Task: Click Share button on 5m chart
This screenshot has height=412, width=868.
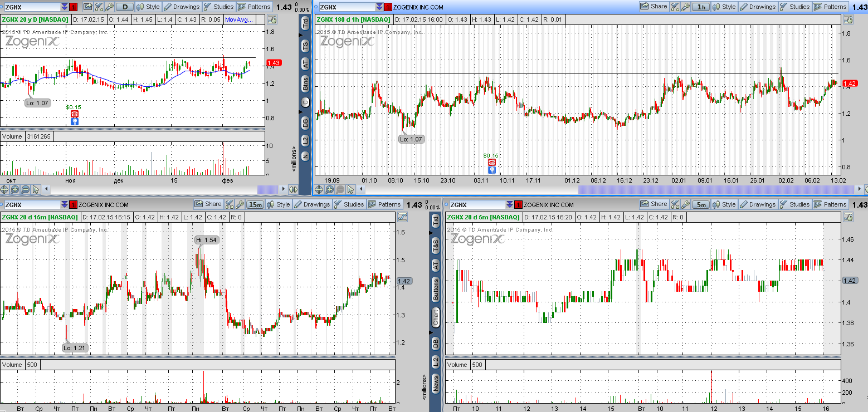Action: [x=654, y=204]
